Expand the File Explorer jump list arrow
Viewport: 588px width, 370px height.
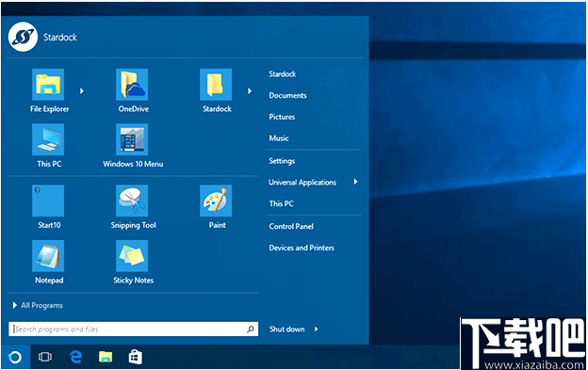coord(82,90)
